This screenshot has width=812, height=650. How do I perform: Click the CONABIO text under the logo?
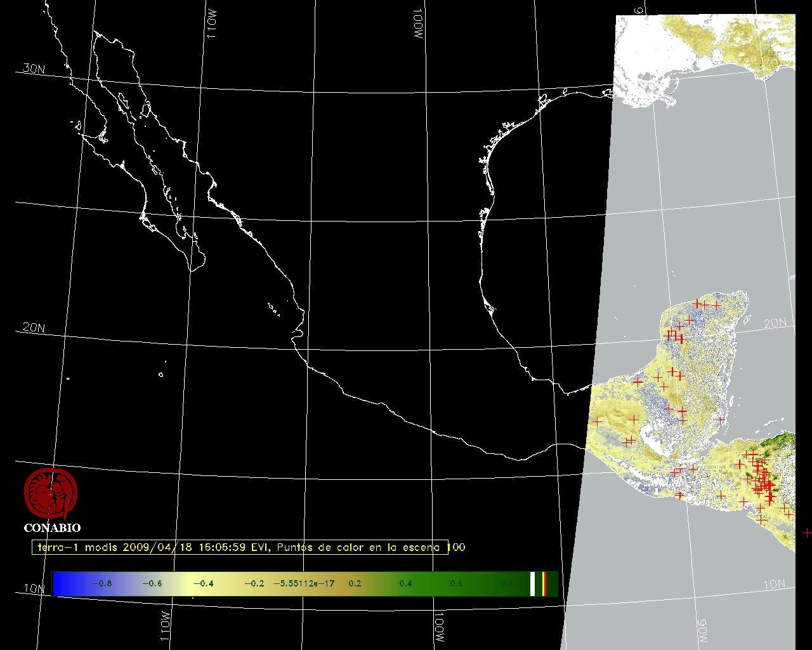52,528
